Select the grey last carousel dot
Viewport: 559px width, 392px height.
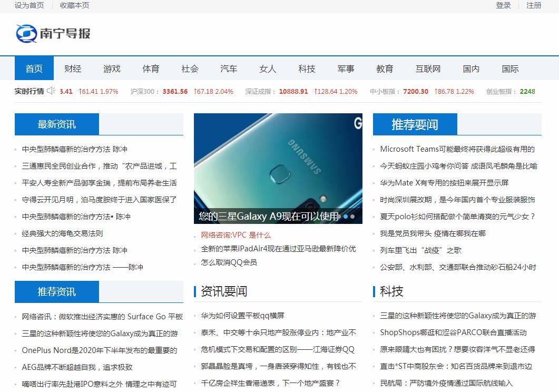click(352, 217)
